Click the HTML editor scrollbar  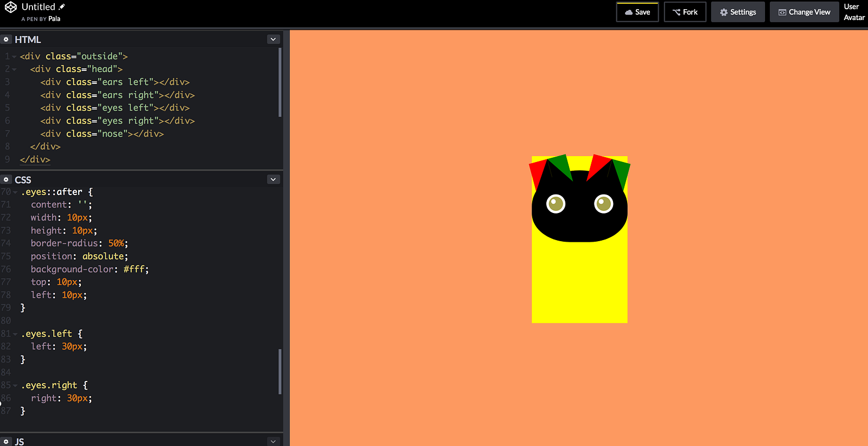[280, 82]
